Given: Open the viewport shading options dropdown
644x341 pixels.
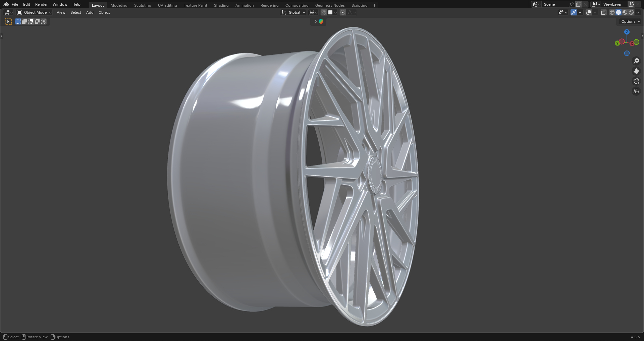Looking at the screenshot, I should pyautogui.click(x=638, y=12).
